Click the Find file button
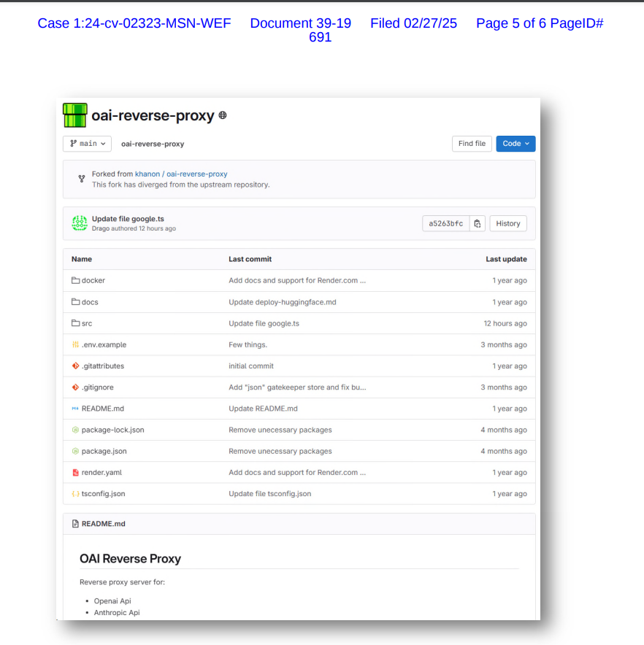This screenshot has height=645, width=644. click(x=472, y=144)
